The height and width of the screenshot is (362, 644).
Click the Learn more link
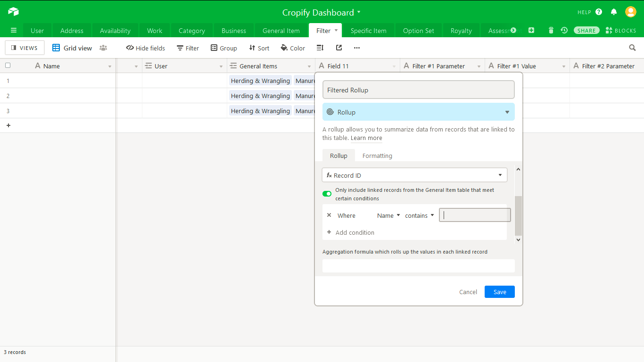366,138
